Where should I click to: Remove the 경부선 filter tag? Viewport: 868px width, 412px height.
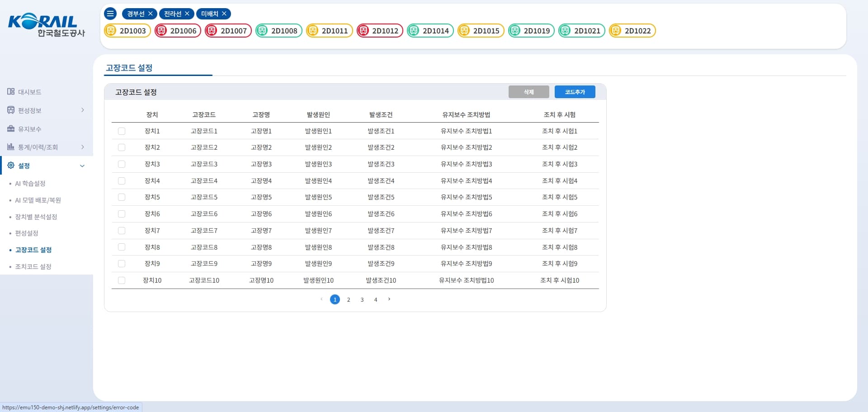click(x=151, y=14)
